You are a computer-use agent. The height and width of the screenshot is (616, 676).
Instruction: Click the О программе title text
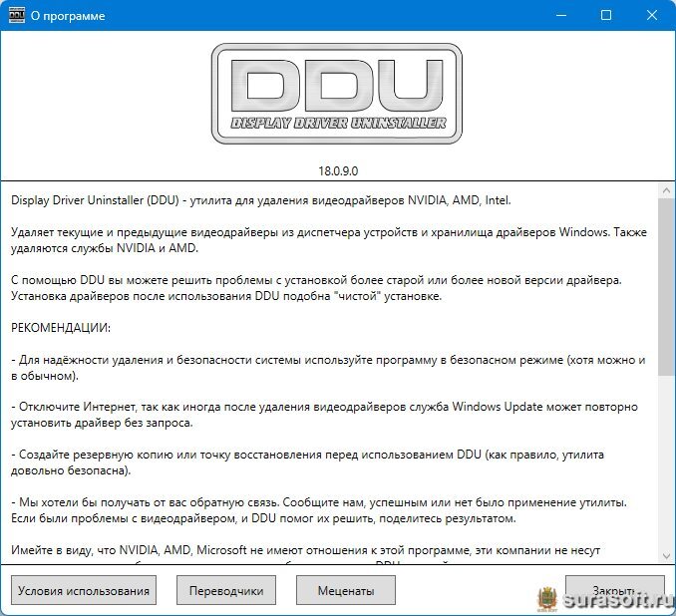68,16
